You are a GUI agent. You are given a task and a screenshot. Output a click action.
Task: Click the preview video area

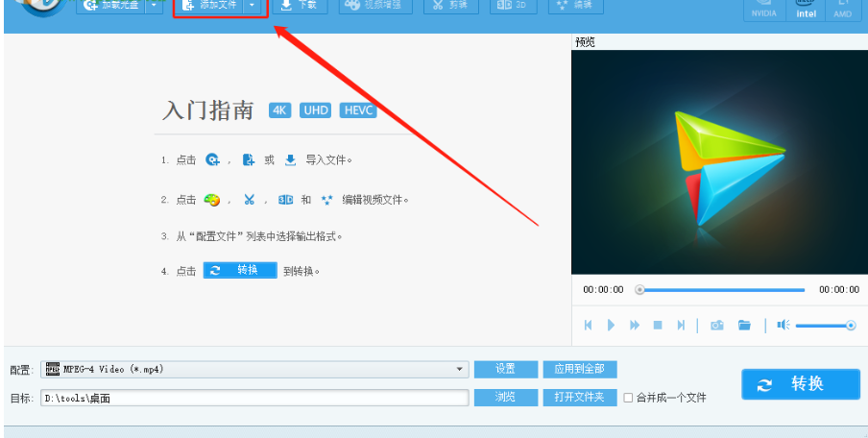[x=719, y=162]
